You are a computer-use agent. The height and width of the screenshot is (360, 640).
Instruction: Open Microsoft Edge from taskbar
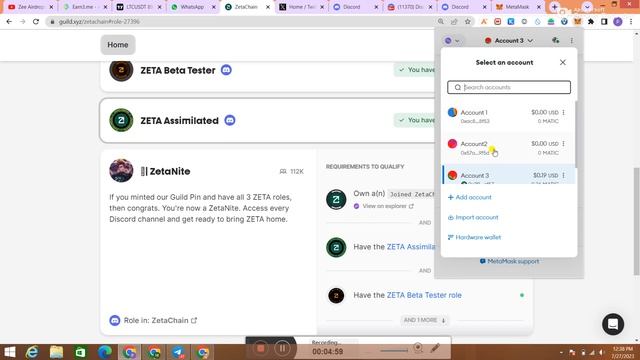click(105, 352)
